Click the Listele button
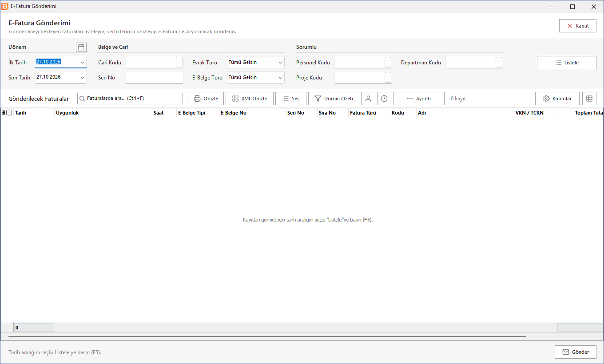Viewport: 604px width, 364px height. coord(567,63)
